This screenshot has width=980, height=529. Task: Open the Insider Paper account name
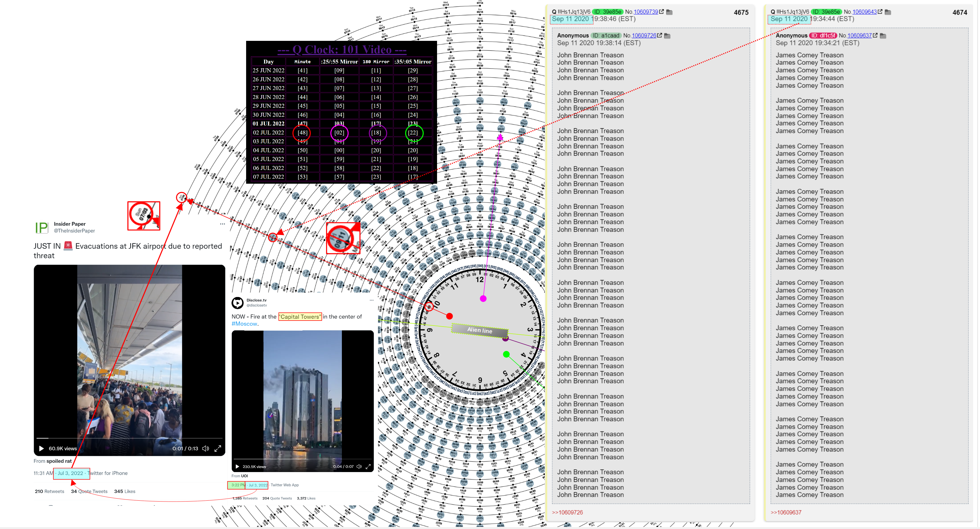pos(70,224)
